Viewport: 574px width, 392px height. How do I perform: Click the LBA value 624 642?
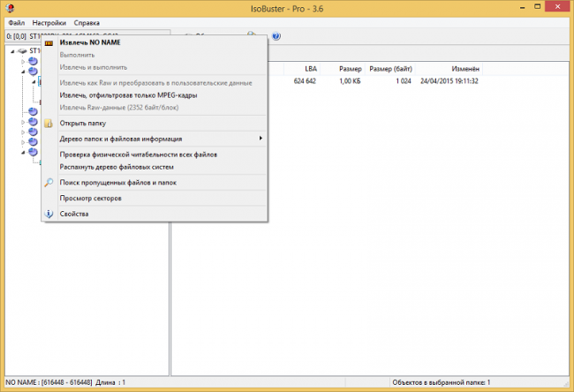pos(305,81)
